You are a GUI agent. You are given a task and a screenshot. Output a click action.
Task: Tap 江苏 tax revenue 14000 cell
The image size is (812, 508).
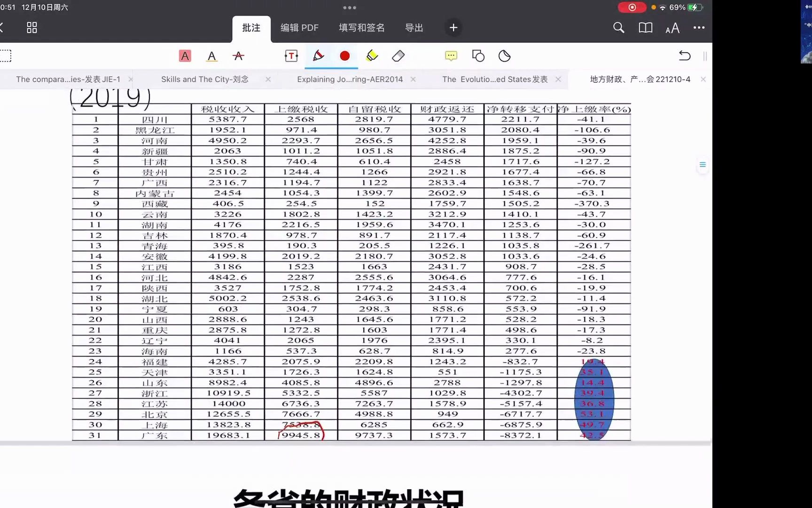point(228,404)
